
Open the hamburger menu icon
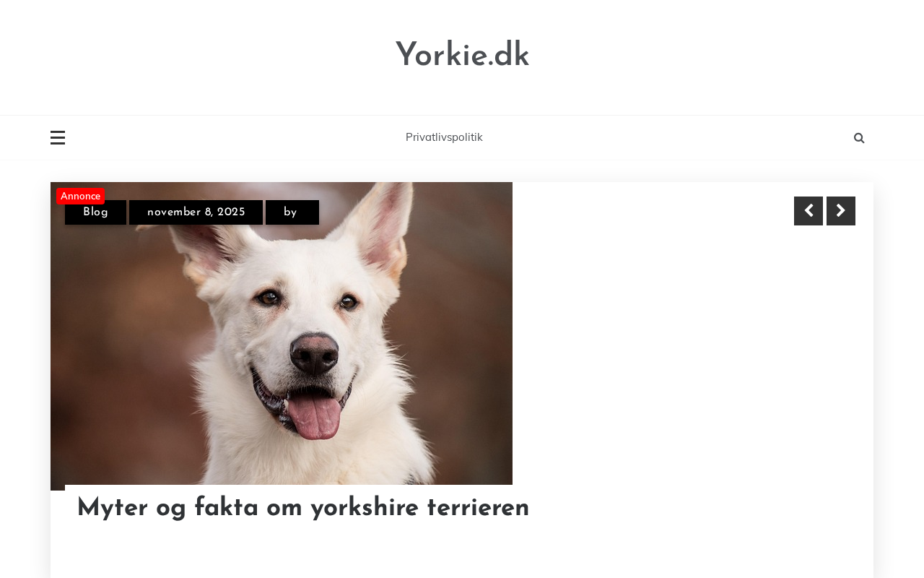coord(58,137)
